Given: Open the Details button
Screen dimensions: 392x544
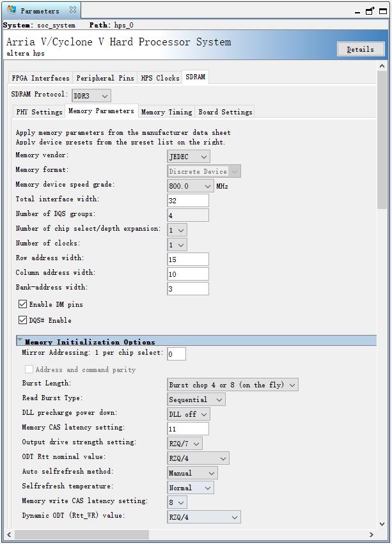Looking at the screenshot, I should [361, 49].
